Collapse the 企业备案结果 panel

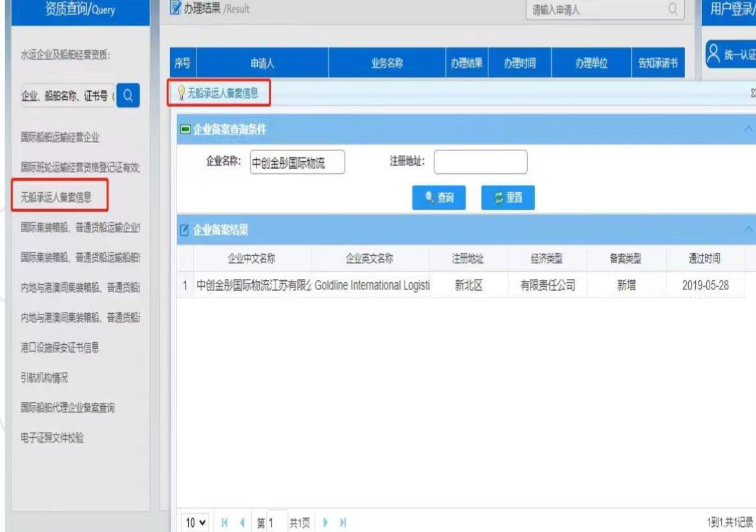(x=749, y=230)
